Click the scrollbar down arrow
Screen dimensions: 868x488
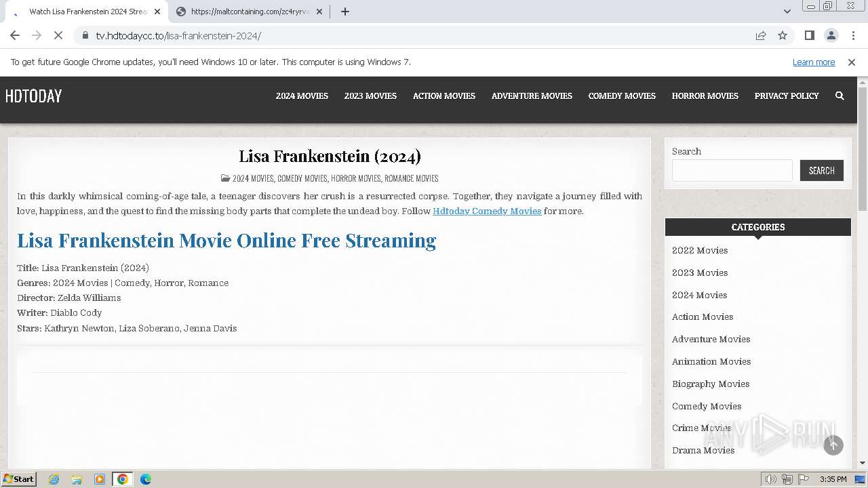coord(863,463)
